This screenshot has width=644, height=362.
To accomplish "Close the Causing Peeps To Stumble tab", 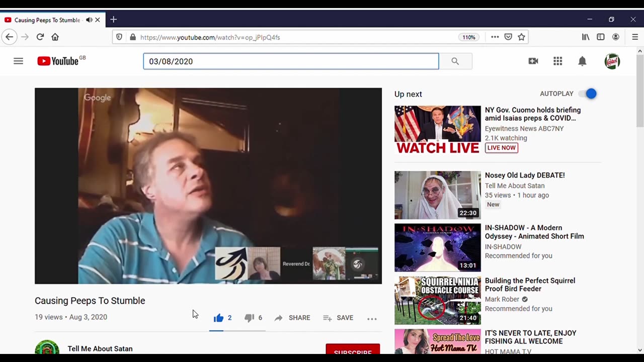I will click(x=98, y=20).
